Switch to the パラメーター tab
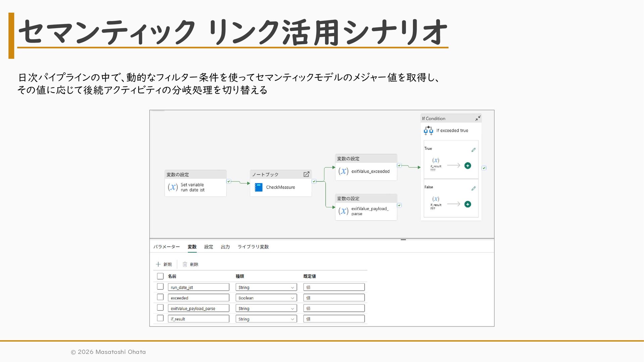644x362 pixels. pyautogui.click(x=166, y=247)
